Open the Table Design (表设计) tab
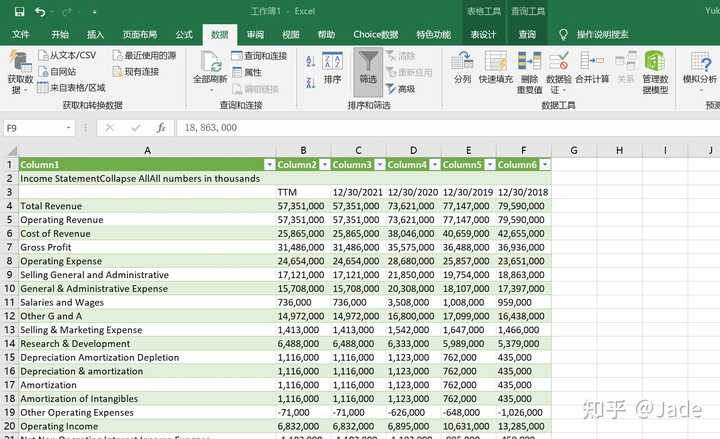This screenshot has height=439, width=720. point(483,34)
